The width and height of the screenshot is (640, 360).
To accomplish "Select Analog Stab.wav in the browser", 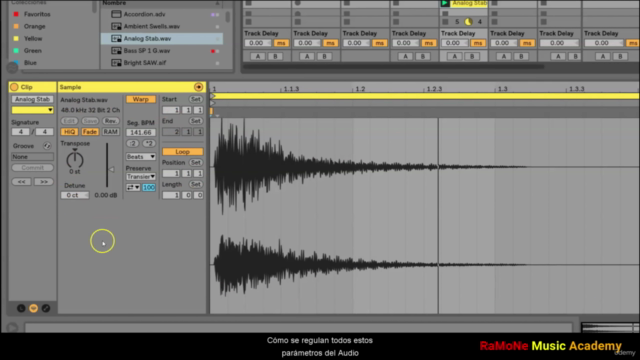I will [x=162, y=38].
